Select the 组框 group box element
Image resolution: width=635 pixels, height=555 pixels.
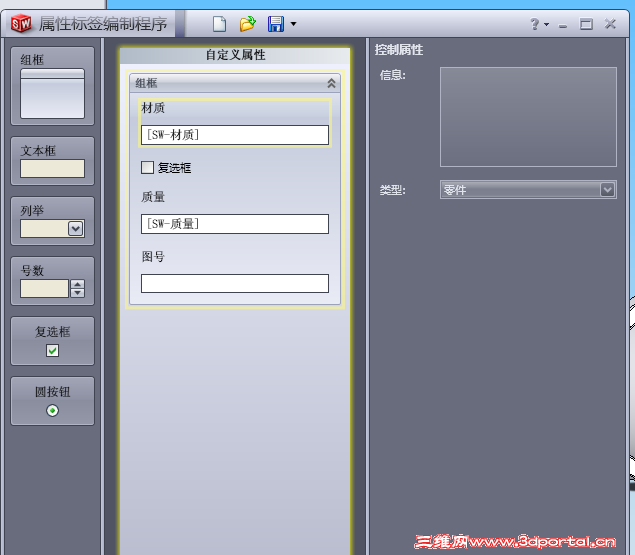[x=53, y=86]
